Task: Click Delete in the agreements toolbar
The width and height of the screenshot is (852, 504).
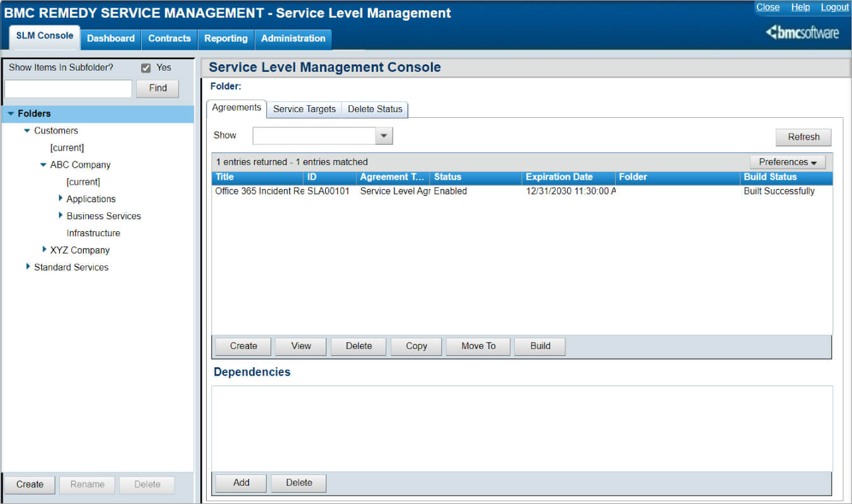Action: click(359, 346)
